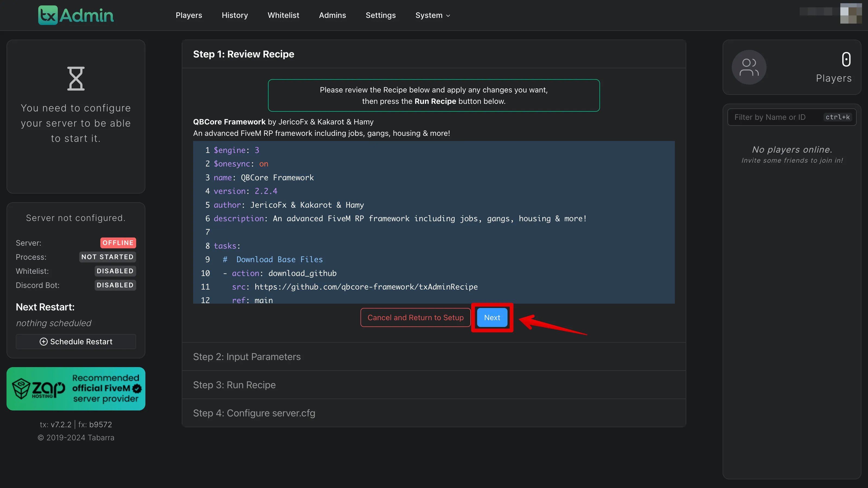Viewport: 868px width, 488px height.
Task: Expand the System dropdown menu
Action: tap(433, 15)
